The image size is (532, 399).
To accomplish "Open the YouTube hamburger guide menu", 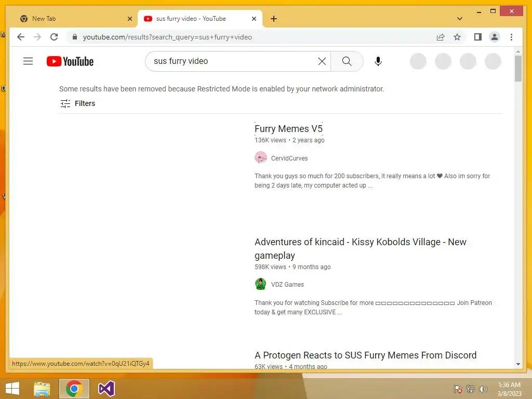I will pyautogui.click(x=28, y=61).
